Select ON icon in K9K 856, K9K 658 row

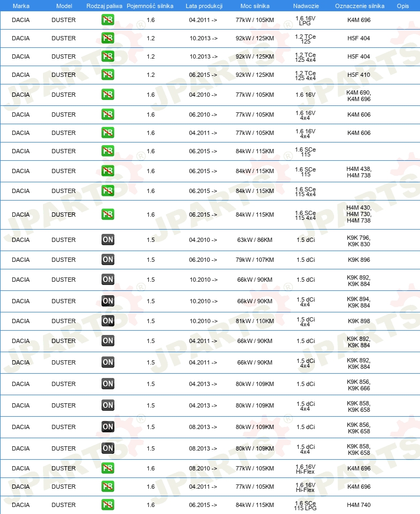[108, 426]
